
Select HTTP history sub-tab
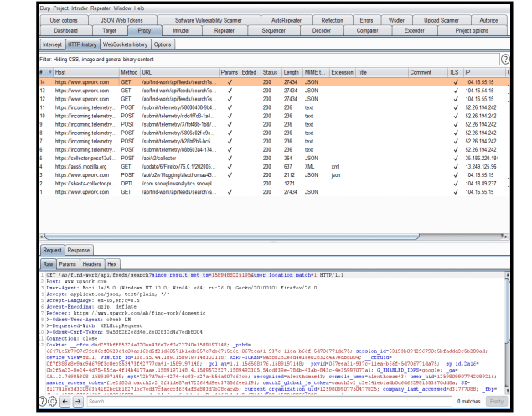pos(82,44)
